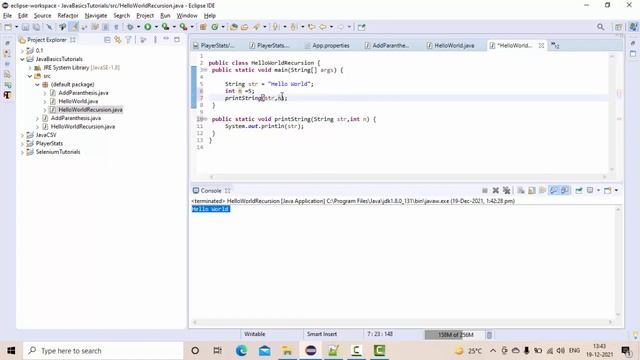Collapse the src folder node

(30, 76)
